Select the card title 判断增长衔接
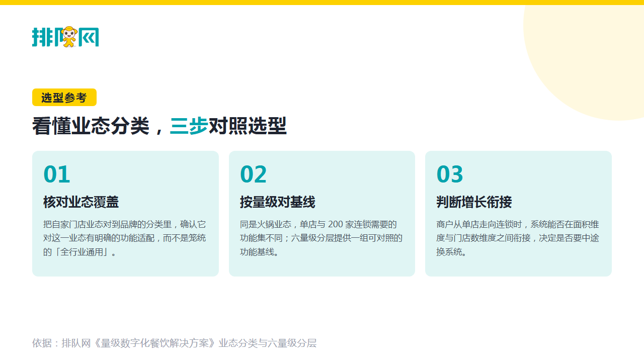 (474, 202)
